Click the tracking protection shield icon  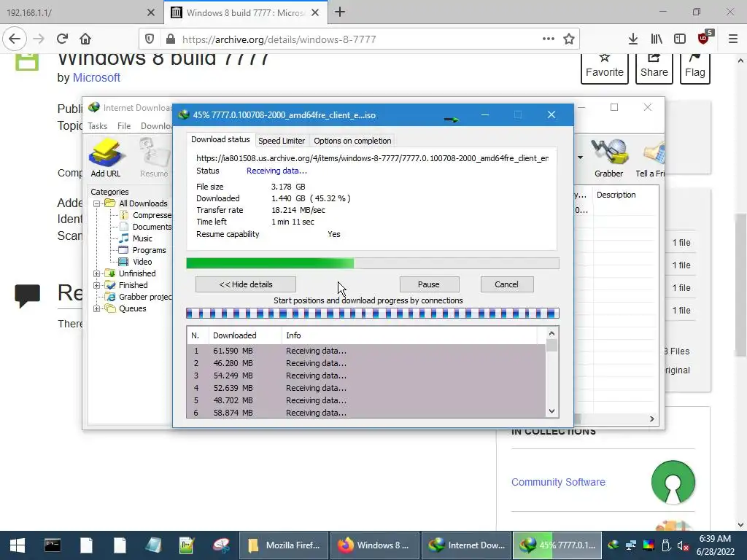point(149,39)
